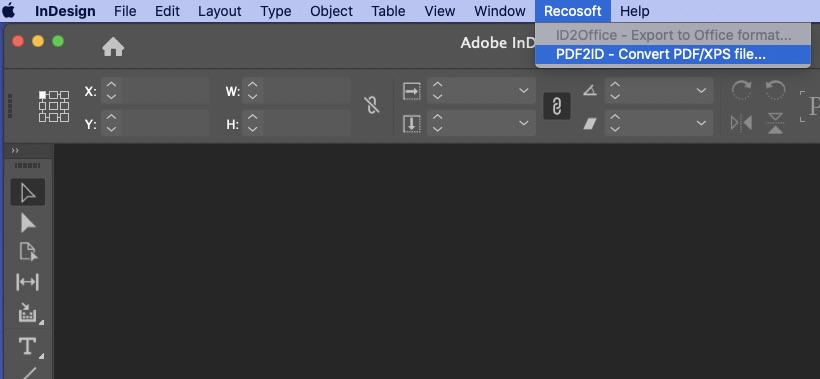Flip horizontal icon in control bar
This screenshot has height=379, width=820.
[742, 123]
